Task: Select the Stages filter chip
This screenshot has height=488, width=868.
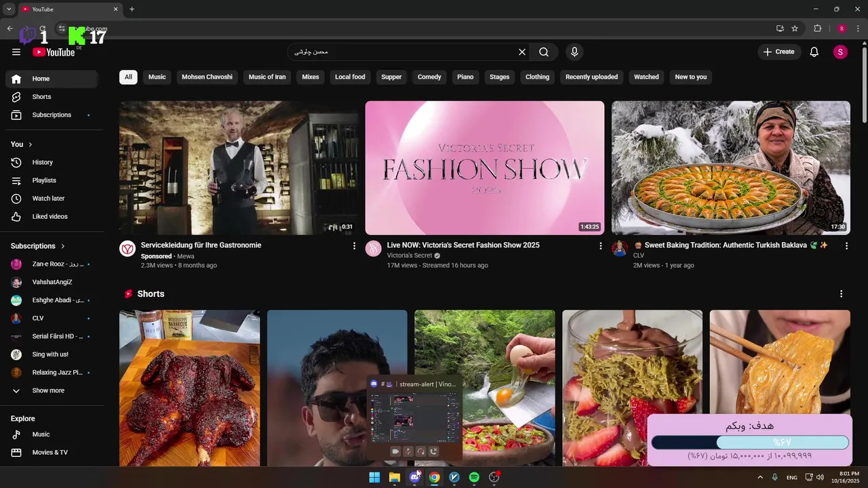Action: click(x=500, y=77)
